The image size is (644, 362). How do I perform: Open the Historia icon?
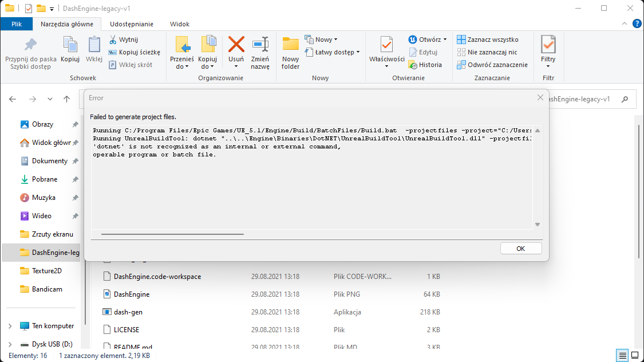pyautogui.click(x=413, y=65)
